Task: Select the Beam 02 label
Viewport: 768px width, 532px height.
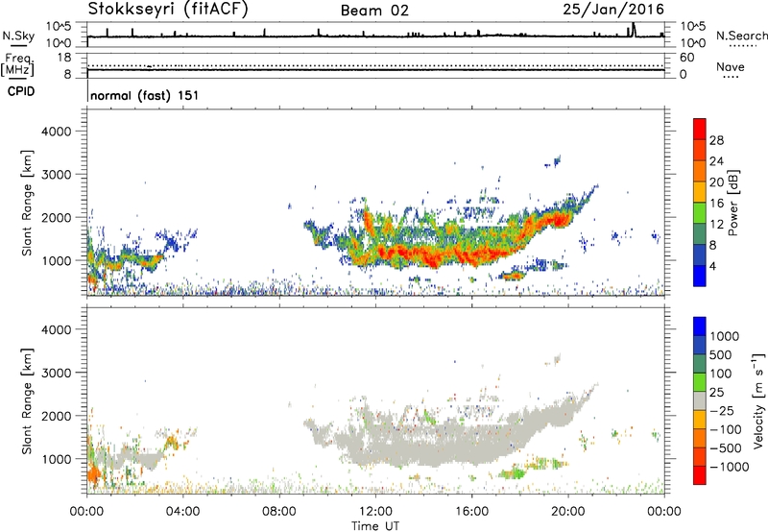Action: click(x=374, y=11)
